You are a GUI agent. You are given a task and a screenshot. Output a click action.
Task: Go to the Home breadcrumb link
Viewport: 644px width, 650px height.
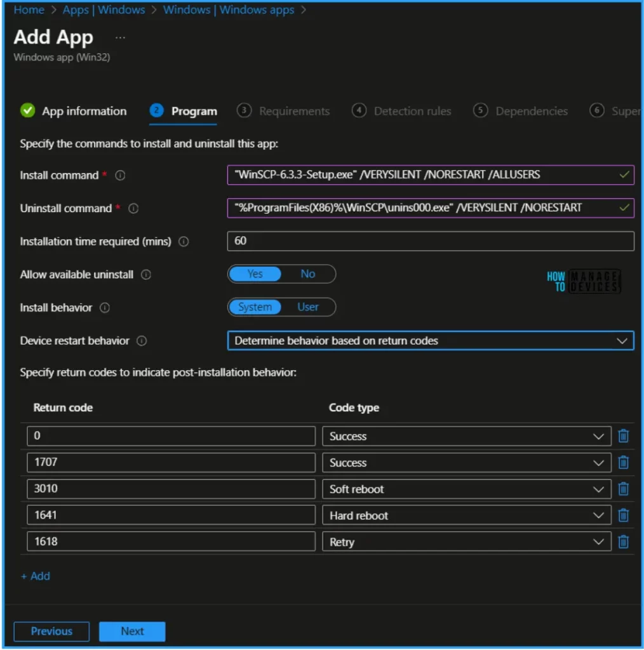[x=29, y=10]
